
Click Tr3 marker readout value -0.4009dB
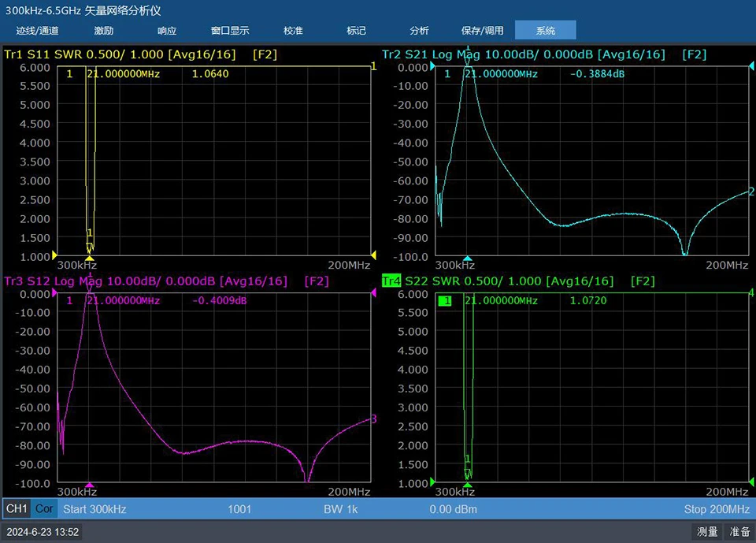pos(220,301)
